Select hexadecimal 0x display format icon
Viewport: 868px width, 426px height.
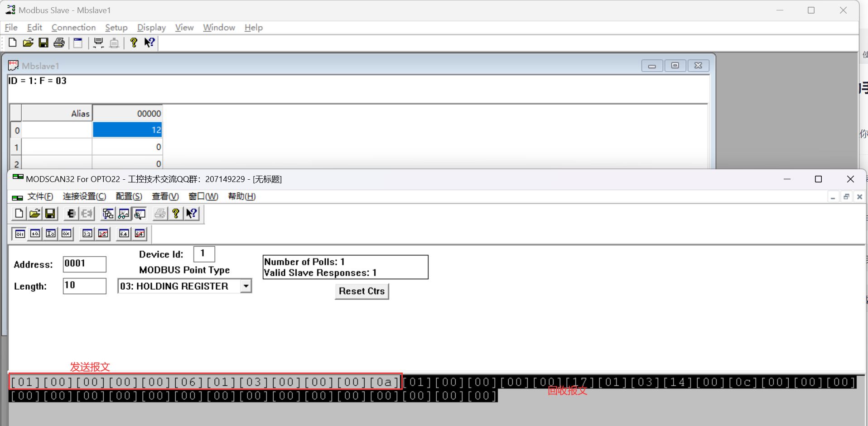(x=66, y=234)
